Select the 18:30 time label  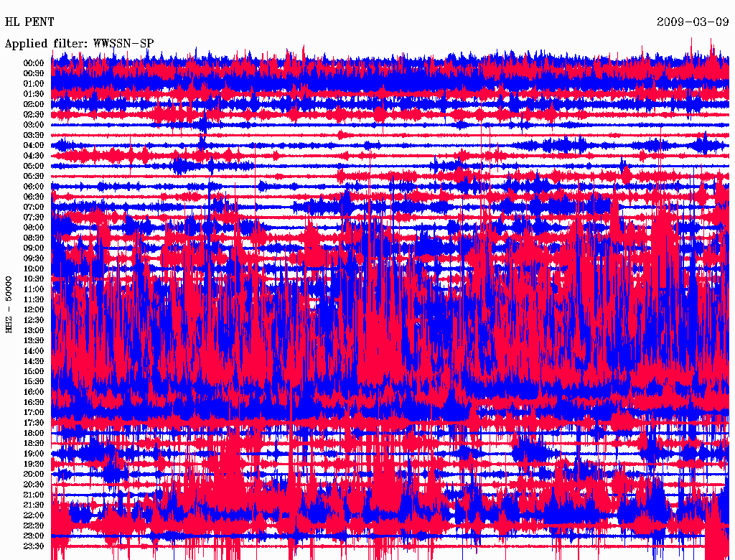(34, 444)
